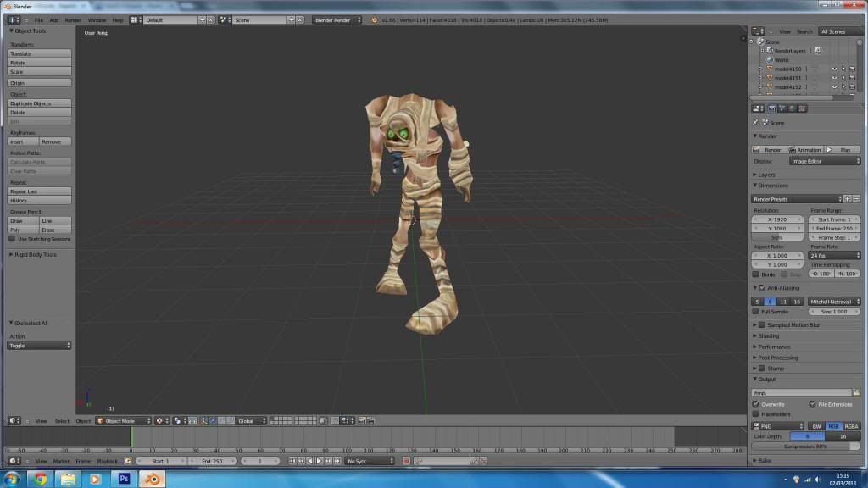Open the media player taskbar icon
This screenshot has width=868, height=488.
point(95,479)
